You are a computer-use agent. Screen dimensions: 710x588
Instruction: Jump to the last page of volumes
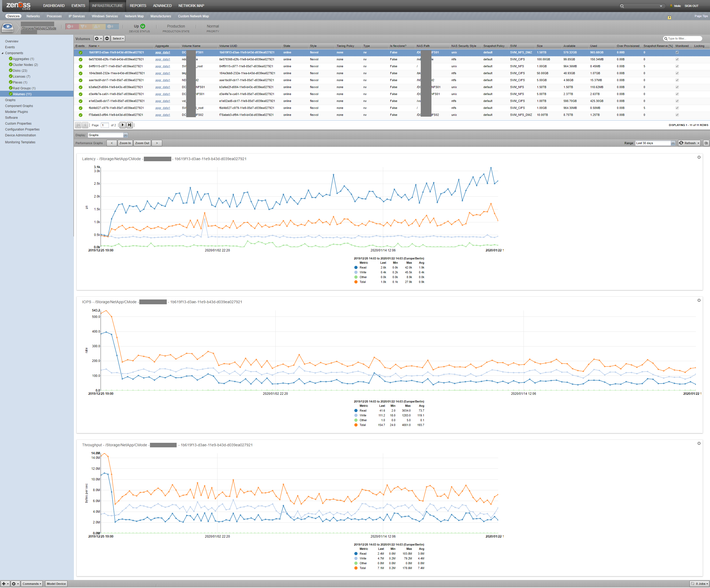click(129, 125)
